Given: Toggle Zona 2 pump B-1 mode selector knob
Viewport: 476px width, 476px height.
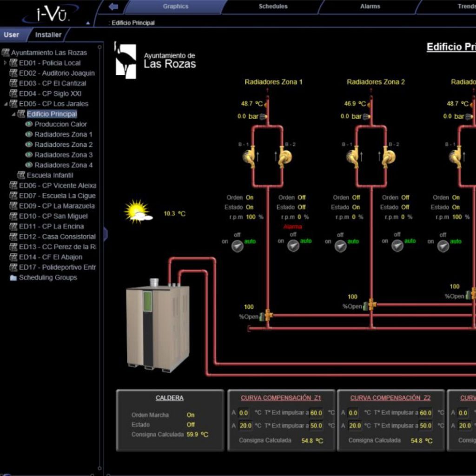Looking at the screenshot, I should (341, 246).
